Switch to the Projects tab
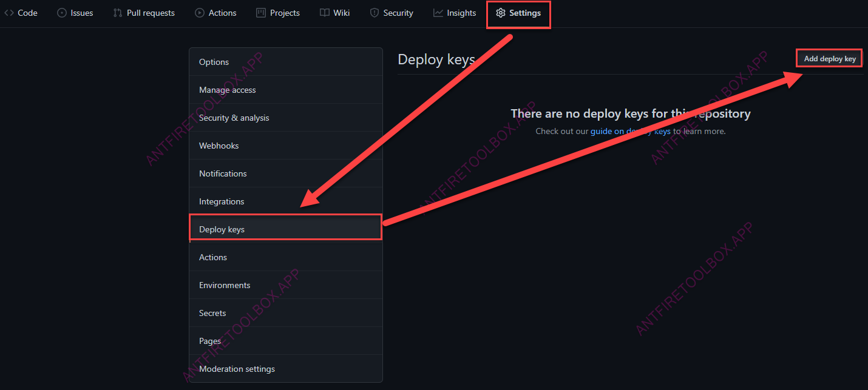The image size is (868, 390). 278,13
